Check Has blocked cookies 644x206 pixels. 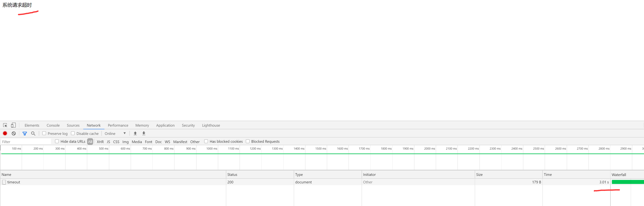click(206, 141)
